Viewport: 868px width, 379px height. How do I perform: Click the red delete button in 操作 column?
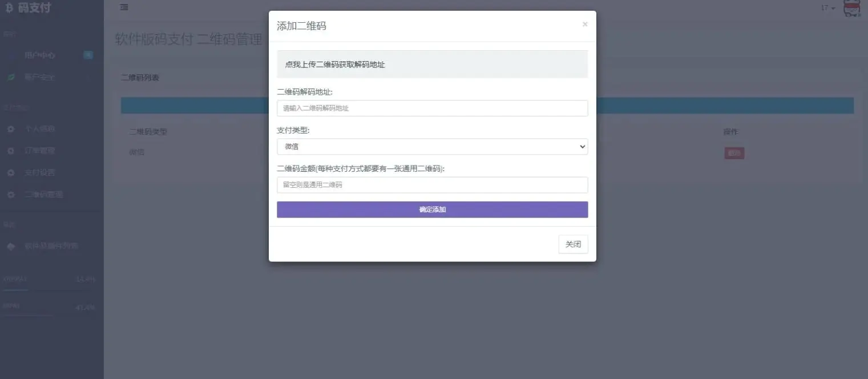point(734,153)
